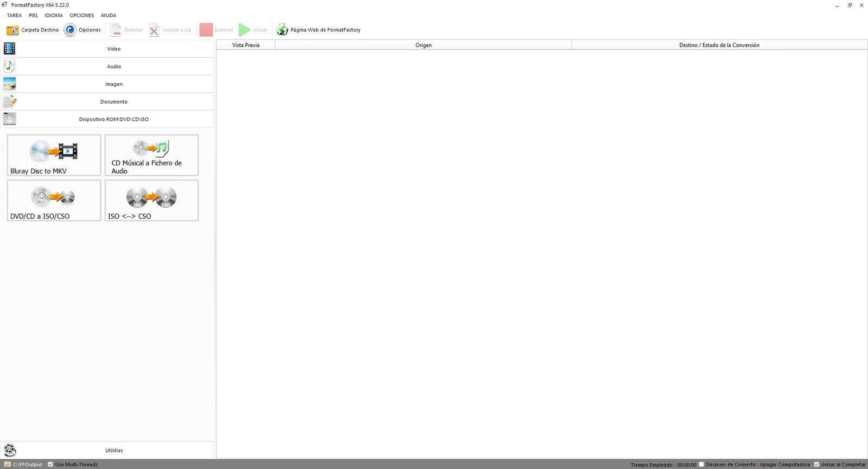Open Opciones from the toolbar
The width and height of the screenshot is (868, 469).
pyautogui.click(x=82, y=30)
